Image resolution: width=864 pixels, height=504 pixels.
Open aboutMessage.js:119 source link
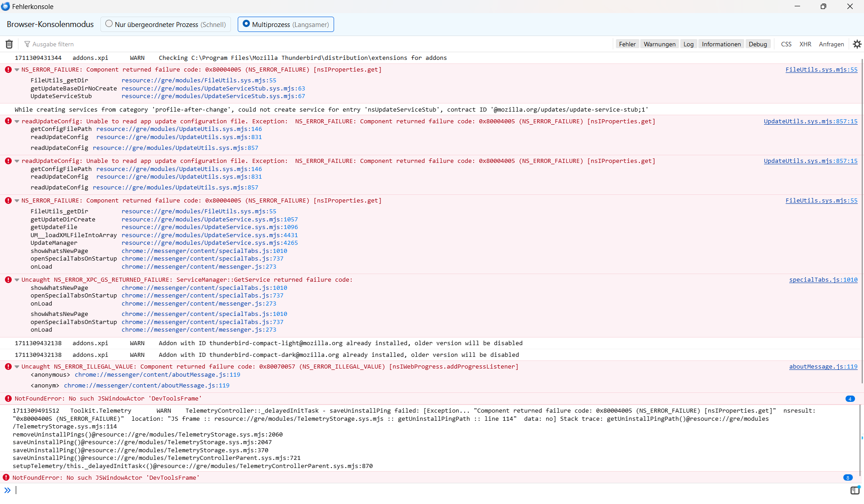pyautogui.click(x=823, y=367)
